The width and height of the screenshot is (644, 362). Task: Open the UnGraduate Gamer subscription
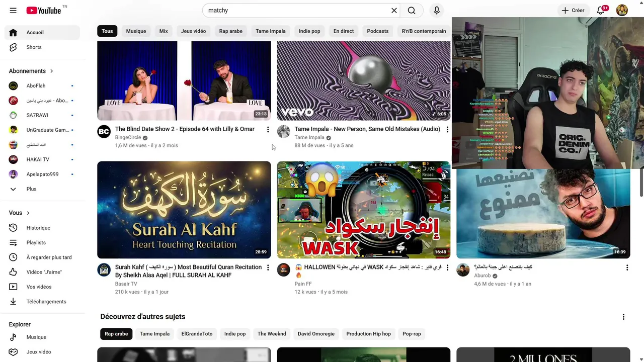pyautogui.click(x=42, y=130)
